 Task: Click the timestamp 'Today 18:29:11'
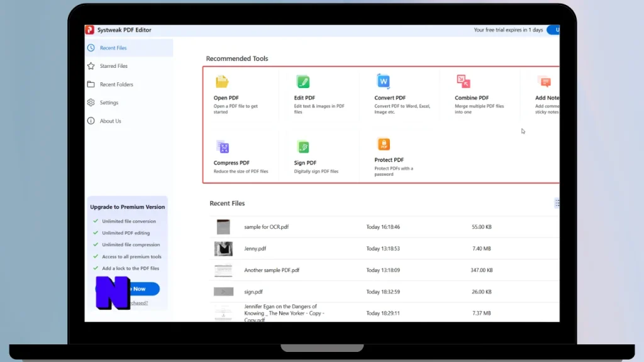383,313
